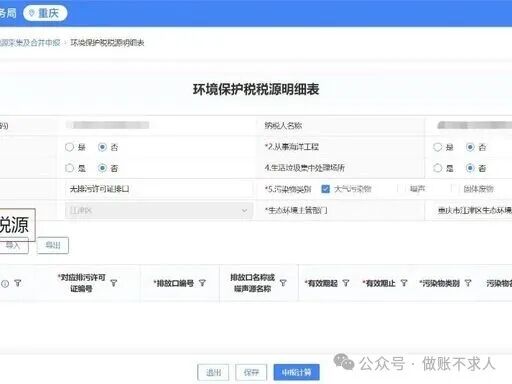Click the blue 申报计算 button
Image resolution: width=512 pixels, height=384 pixels.
[x=297, y=372]
